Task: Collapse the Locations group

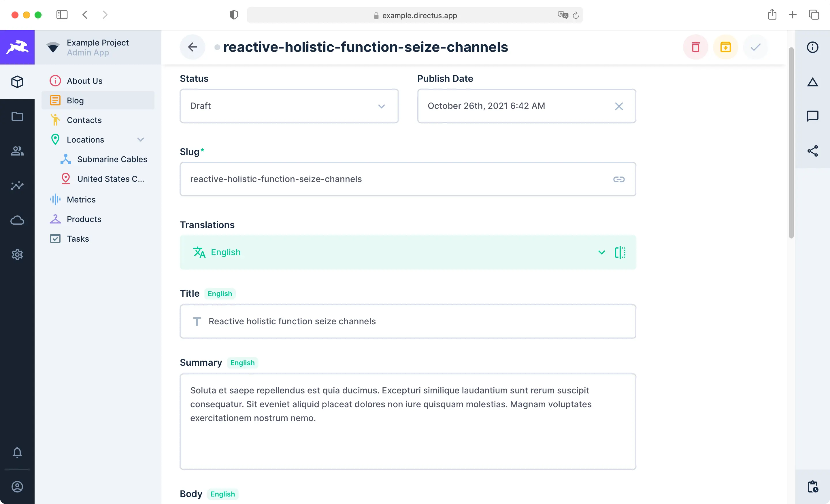Action: click(x=141, y=139)
